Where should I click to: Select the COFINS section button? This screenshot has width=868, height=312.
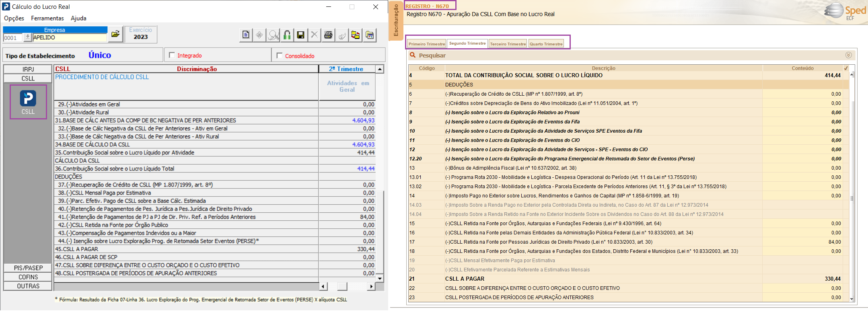point(28,277)
